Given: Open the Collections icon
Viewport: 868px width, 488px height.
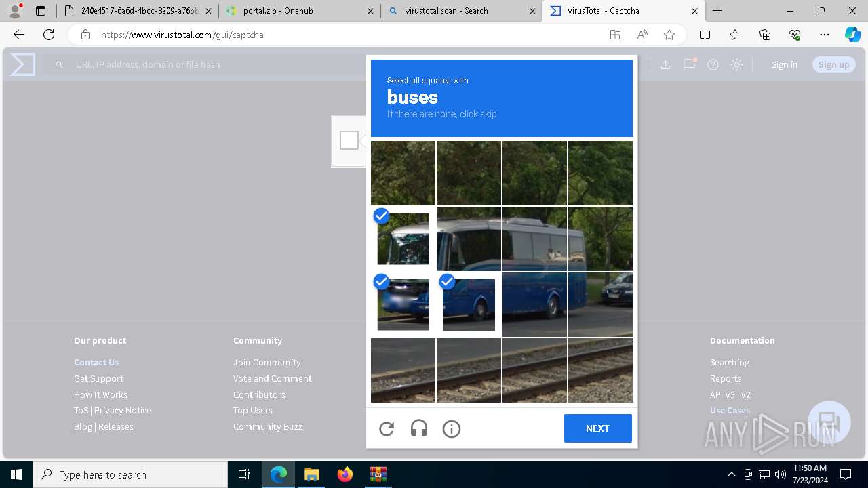Looking at the screenshot, I should coord(765,35).
